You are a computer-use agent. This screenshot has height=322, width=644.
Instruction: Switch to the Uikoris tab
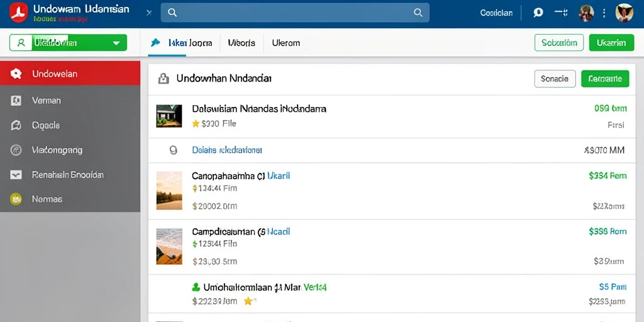click(241, 43)
